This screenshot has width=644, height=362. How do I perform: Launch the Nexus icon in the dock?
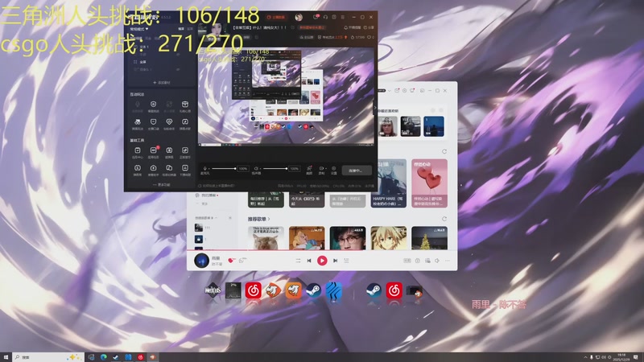pos(213,290)
